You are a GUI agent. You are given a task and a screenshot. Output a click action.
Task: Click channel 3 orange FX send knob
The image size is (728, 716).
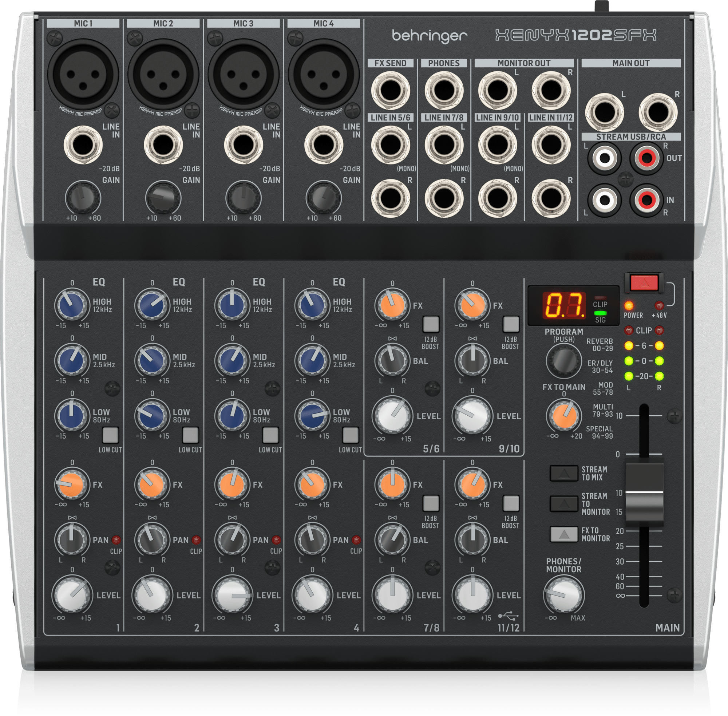point(232,485)
